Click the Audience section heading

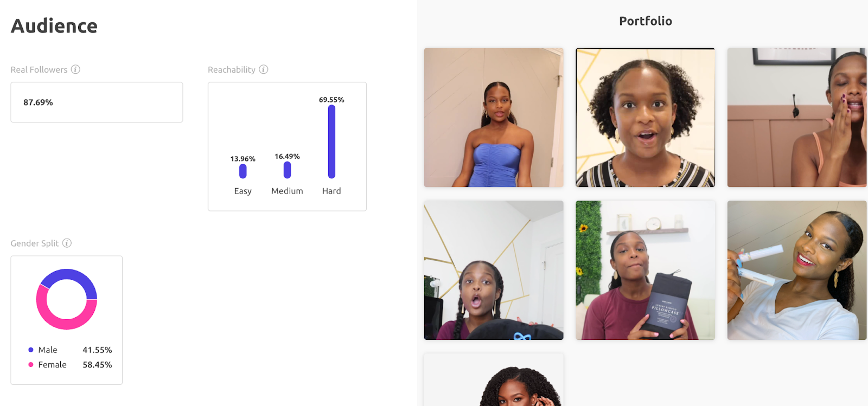click(54, 26)
